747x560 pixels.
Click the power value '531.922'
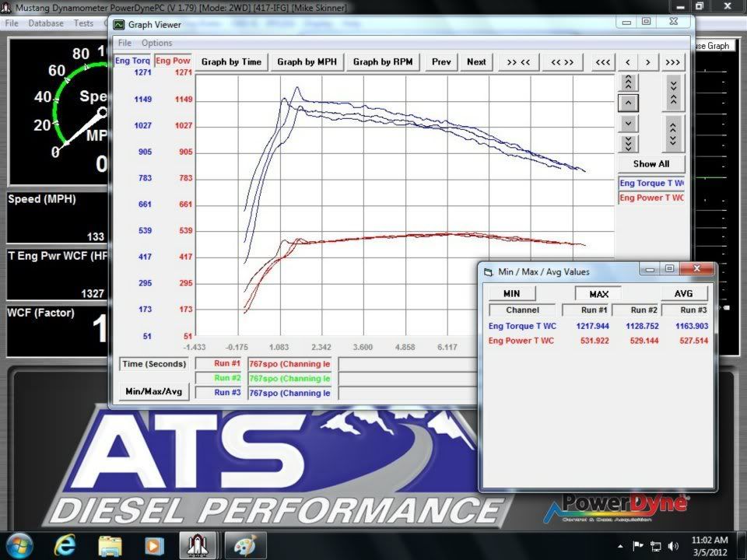(x=594, y=341)
